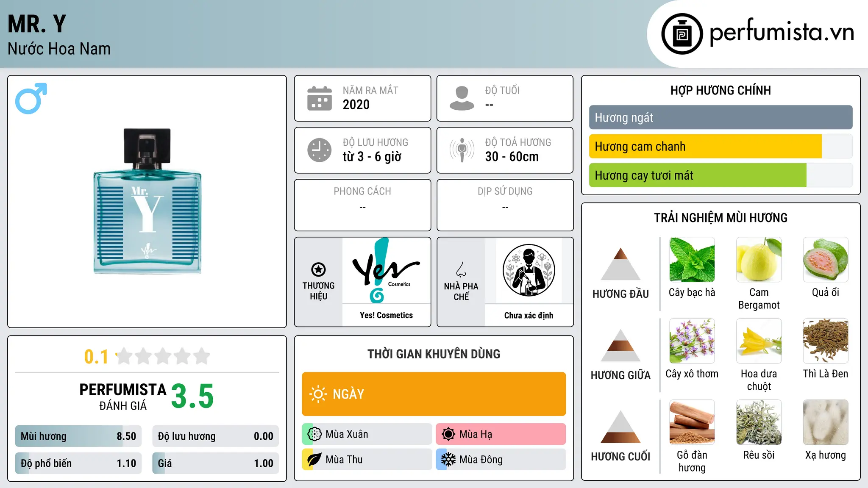Click the leaf icon beside Mùa Thu
Screen dimensions: 868x488
(x=314, y=460)
